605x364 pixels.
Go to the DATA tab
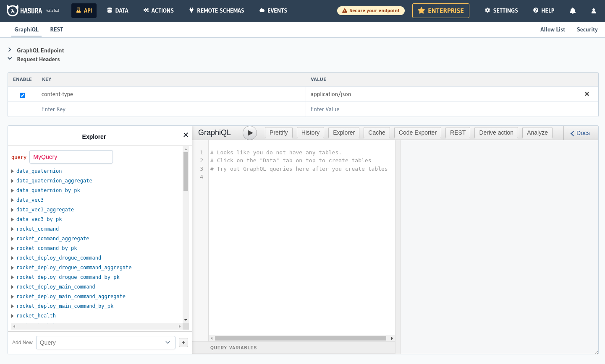coord(118,10)
